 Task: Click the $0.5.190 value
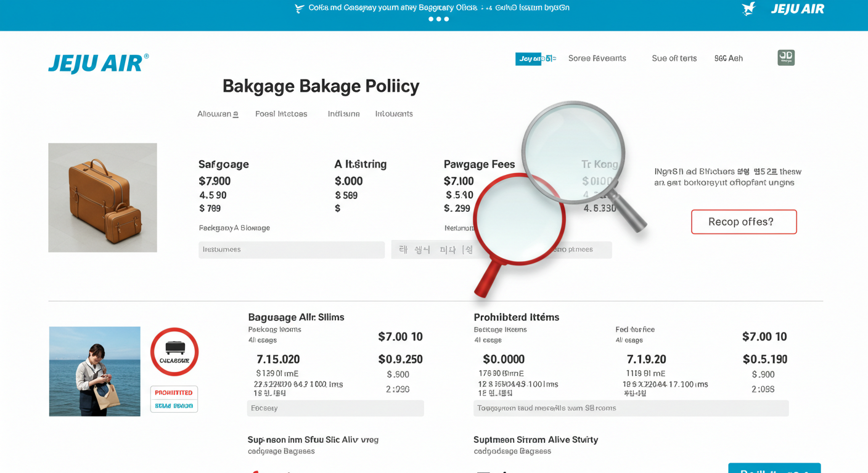(764, 360)
